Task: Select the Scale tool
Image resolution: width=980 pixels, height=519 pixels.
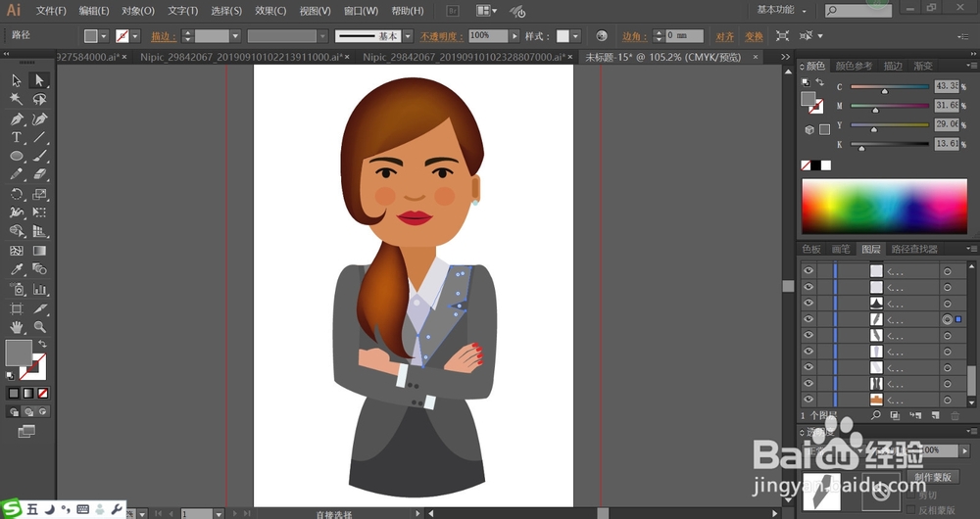Action: (x=39, y=194)
